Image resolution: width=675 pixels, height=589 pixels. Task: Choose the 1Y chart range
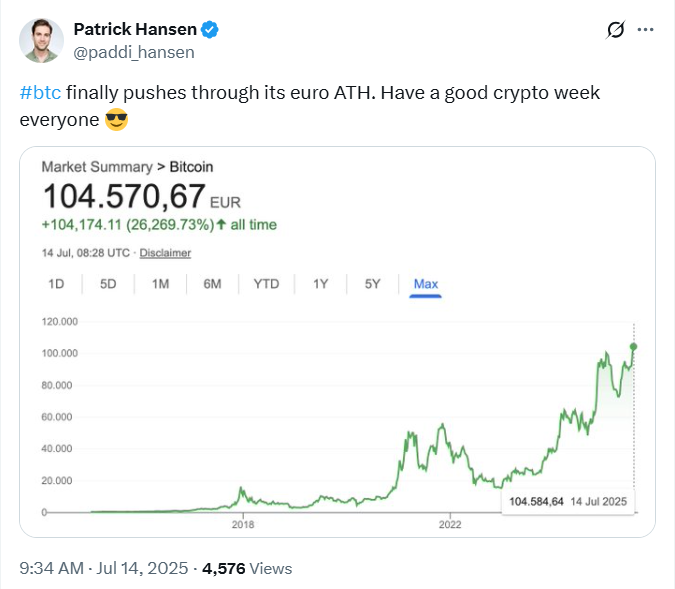(320, 284)
